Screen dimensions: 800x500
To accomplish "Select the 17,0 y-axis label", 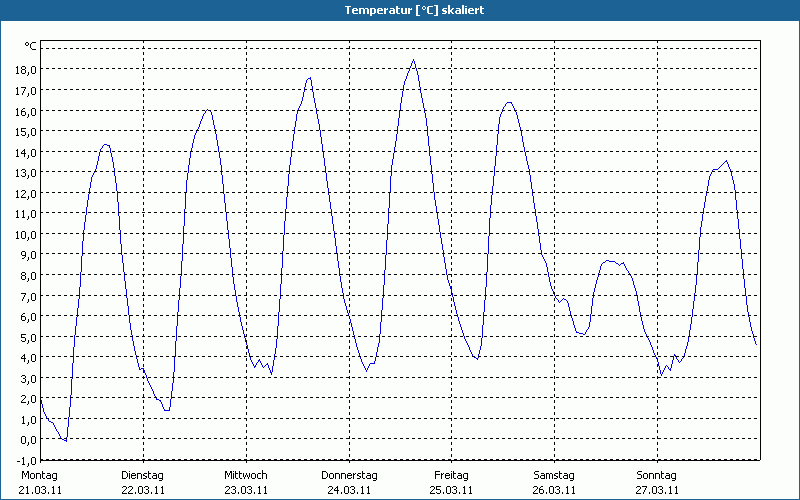I will (x=26, y=91).
